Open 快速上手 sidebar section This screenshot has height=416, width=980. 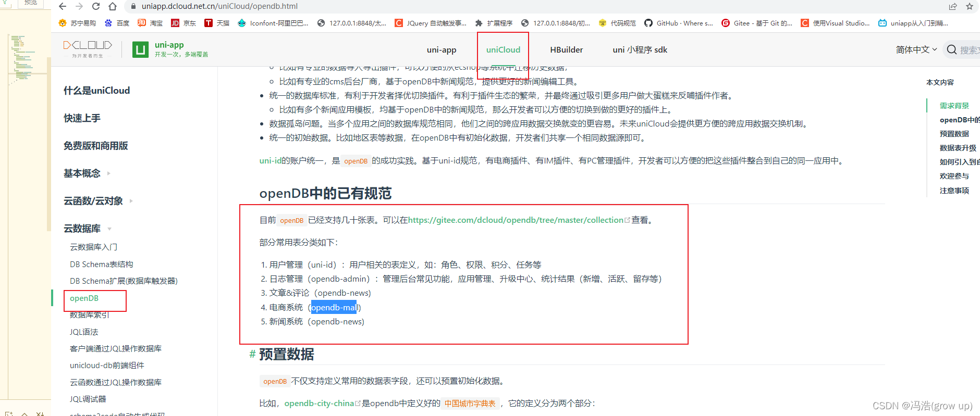[82, 118]
